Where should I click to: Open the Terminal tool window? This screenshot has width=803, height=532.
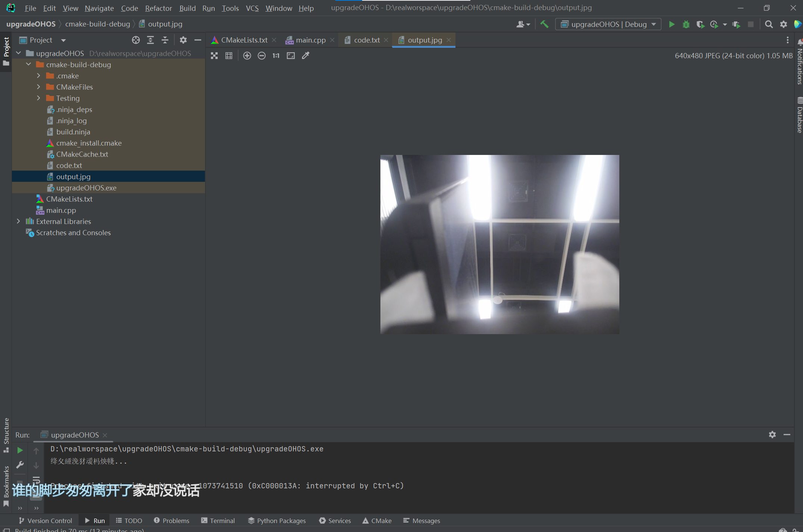point(218,520)
